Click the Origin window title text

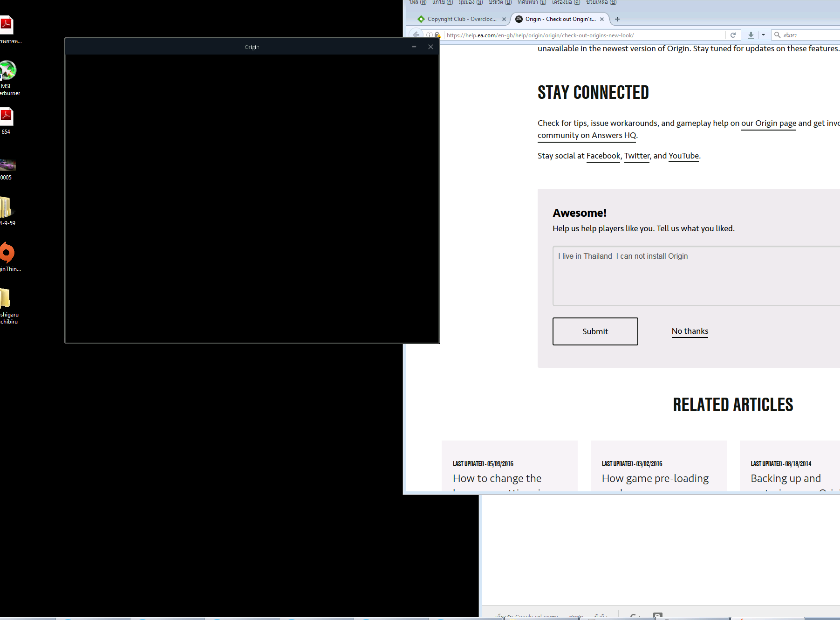click(x=252, y=47)
